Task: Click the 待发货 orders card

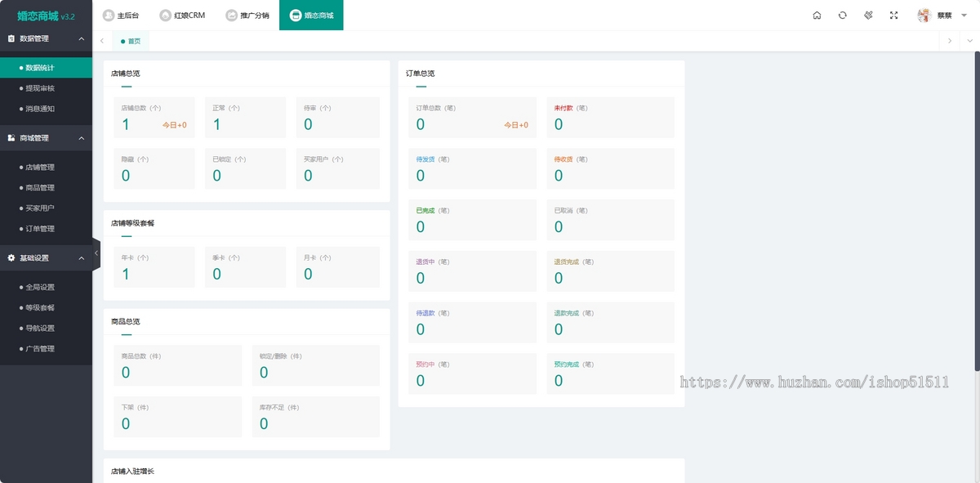Action: (472, 168)
